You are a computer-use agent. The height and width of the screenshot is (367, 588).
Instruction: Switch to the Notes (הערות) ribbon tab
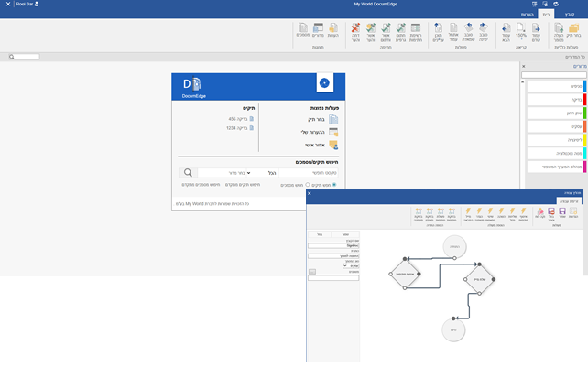(527, 14)
